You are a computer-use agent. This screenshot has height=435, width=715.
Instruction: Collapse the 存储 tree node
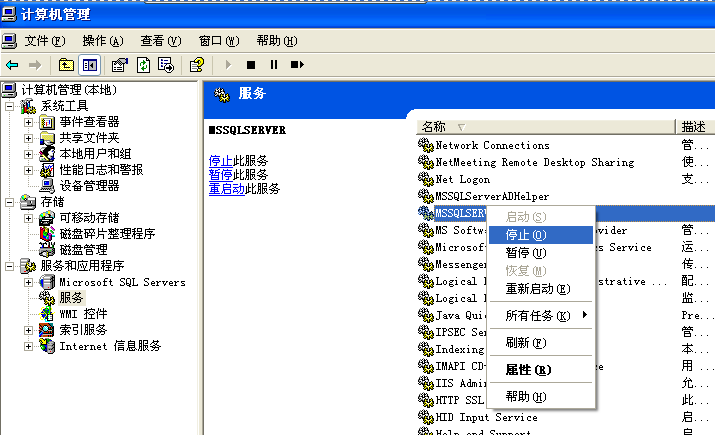pyautogui.click(x=10, y=202)
